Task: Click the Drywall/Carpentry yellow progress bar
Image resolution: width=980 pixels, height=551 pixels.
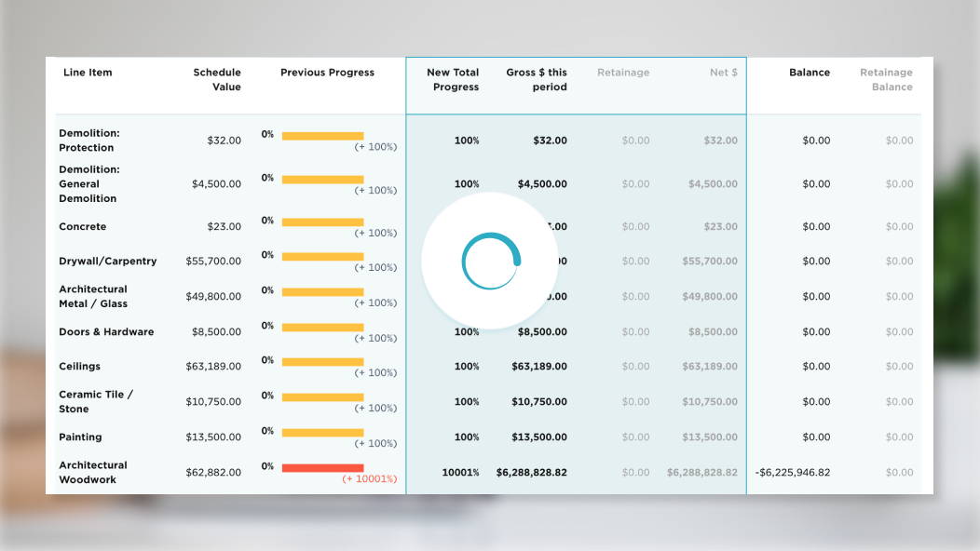Action: pyautogui.click(x=322, y=256)
